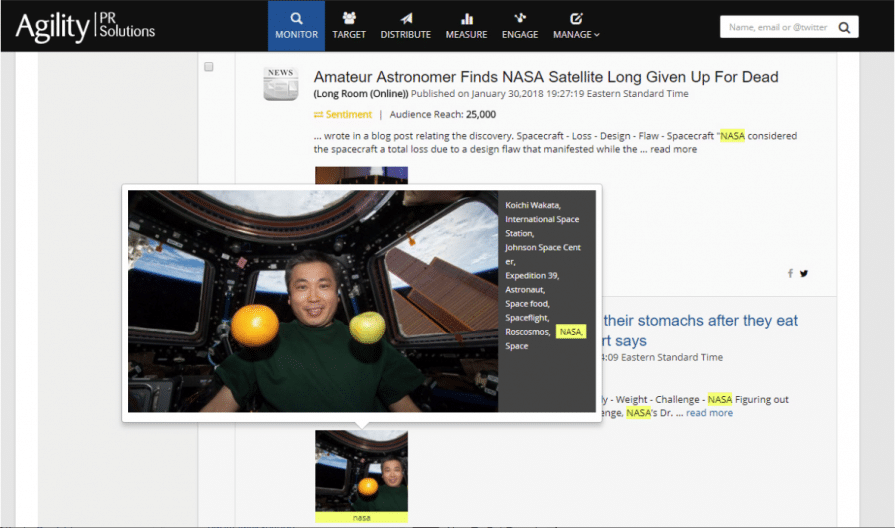Share the article via the Twitter icon
895x528 pixels.
point(804,273)
